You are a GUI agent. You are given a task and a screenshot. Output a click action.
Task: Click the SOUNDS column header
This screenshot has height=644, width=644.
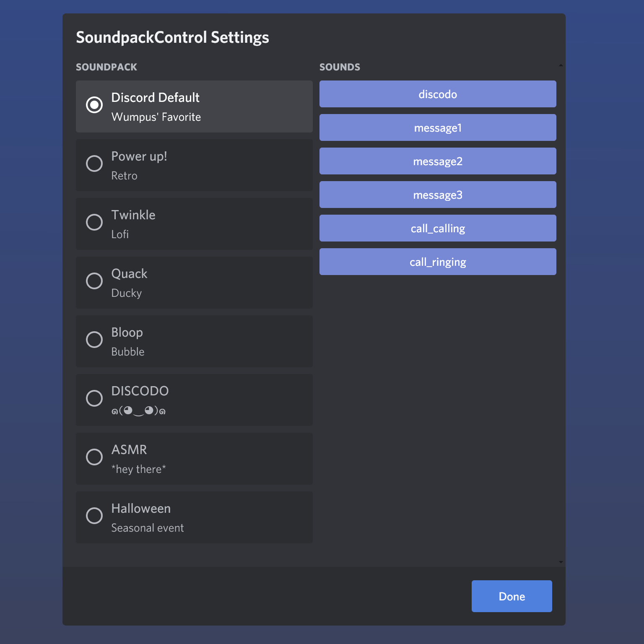(340, 67)
